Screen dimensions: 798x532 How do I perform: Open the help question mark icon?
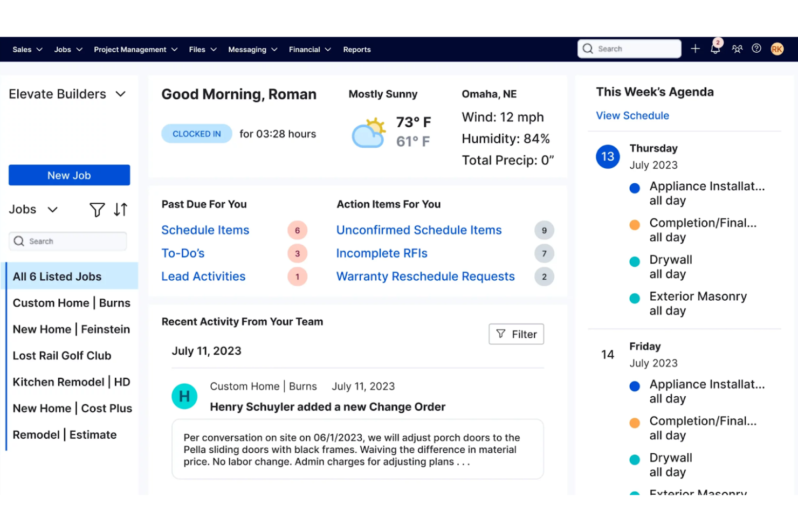[756, 49]
